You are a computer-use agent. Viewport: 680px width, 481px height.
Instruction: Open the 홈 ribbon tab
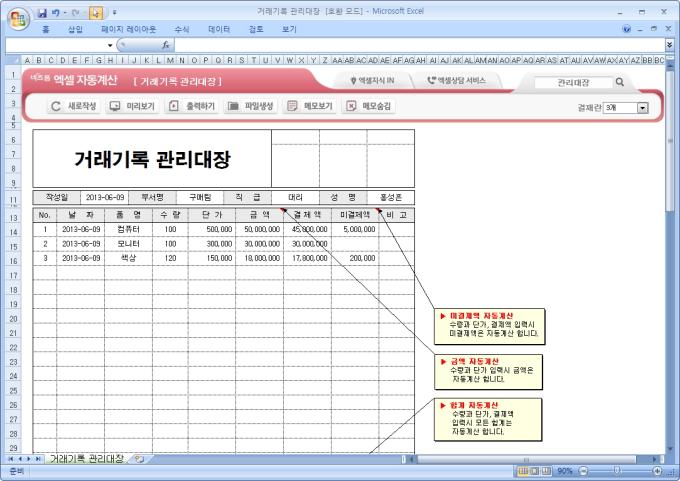point(46,29)
